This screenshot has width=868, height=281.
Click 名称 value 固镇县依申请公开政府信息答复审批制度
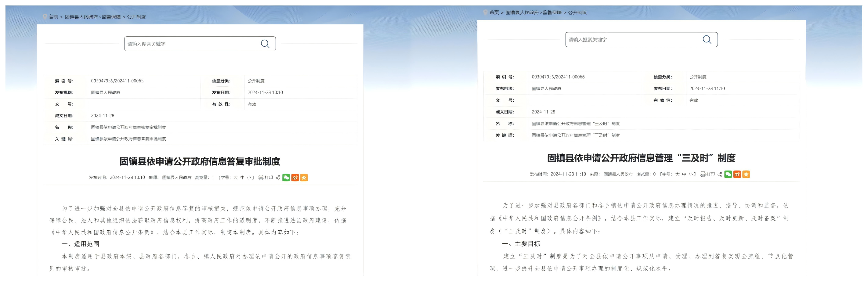click(x=128, y=127)
